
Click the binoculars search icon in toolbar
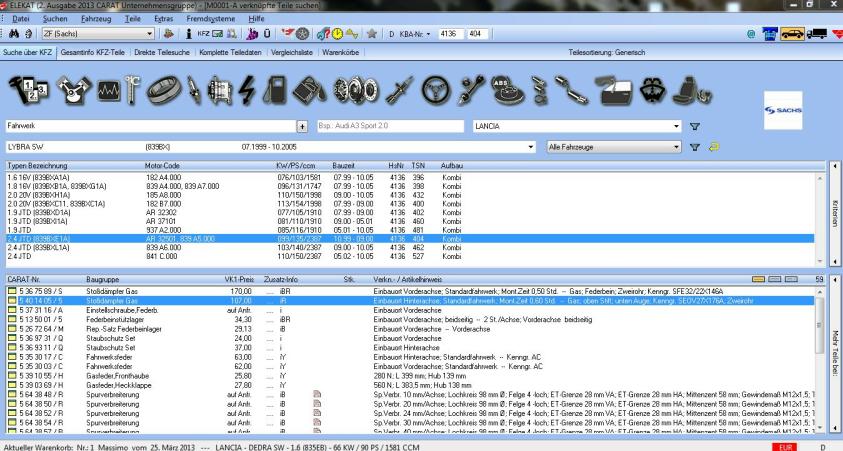[x=13, y=33]
